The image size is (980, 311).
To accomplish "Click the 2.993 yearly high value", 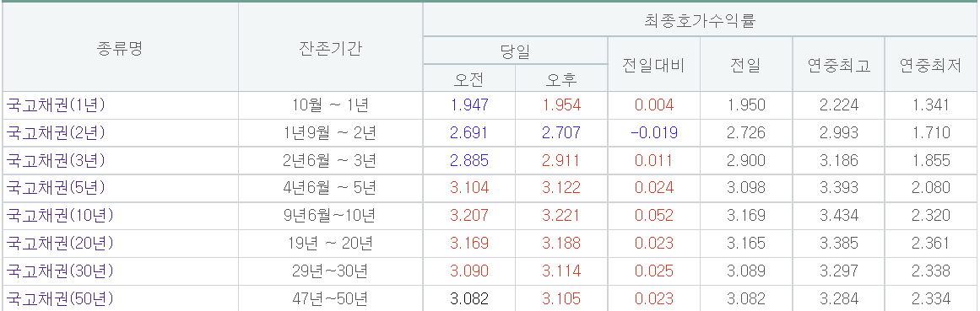I will coord(839,133).
